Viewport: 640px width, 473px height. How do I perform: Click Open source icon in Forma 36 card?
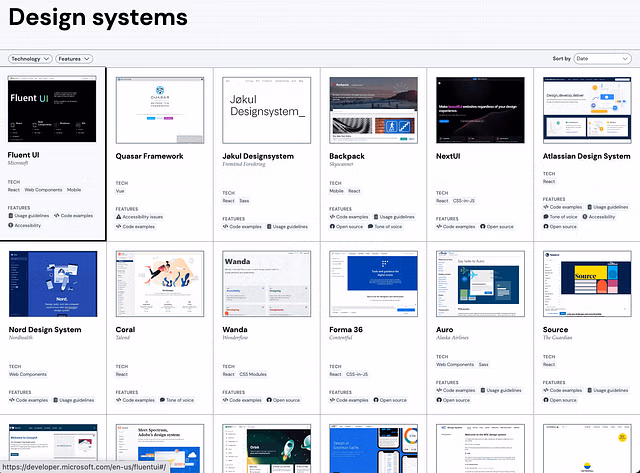pos(376,400)
